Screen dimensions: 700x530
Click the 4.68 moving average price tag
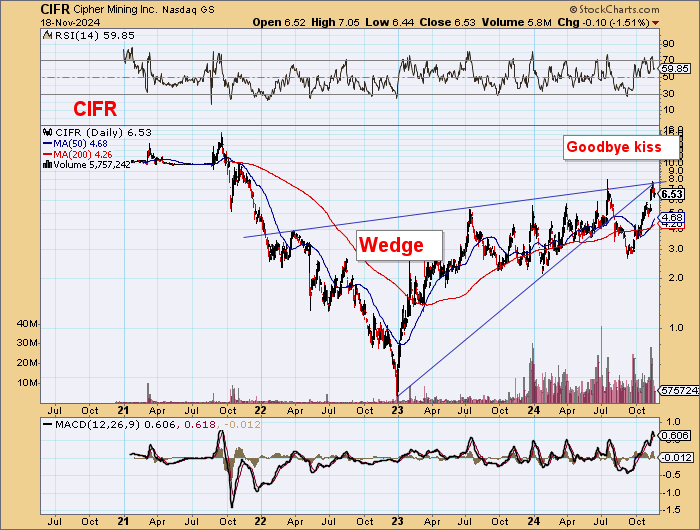pyautogui.click(x=671, y=217)
